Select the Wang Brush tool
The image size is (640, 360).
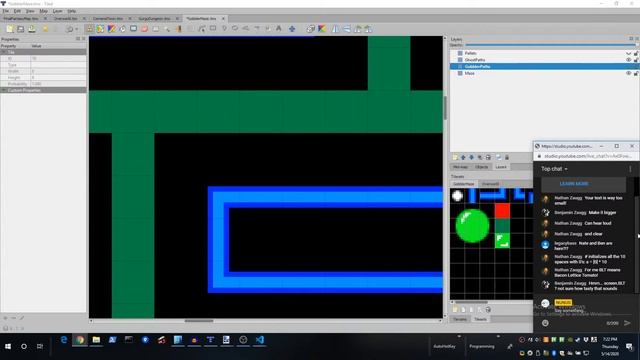[111, 29]
